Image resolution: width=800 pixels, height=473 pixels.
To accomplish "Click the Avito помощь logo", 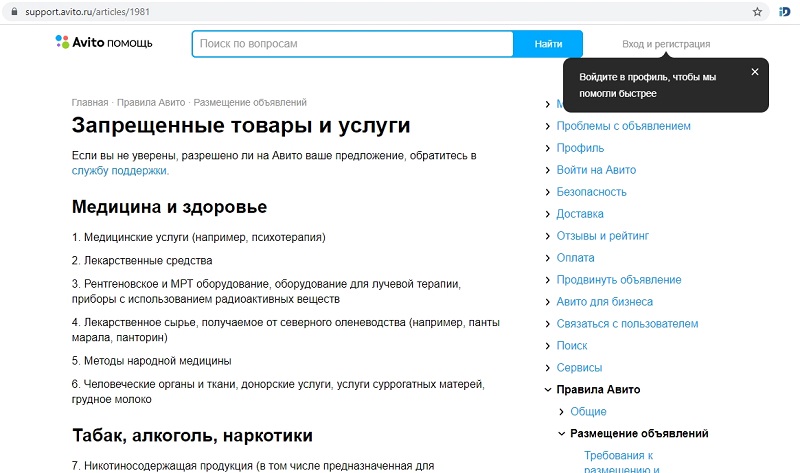I will (x=104, y=42).
